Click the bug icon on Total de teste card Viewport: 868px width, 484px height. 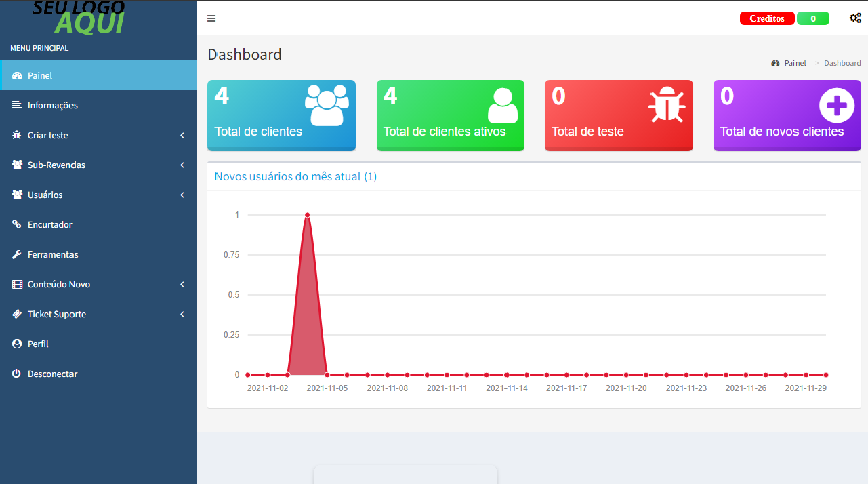pos(667,105)
